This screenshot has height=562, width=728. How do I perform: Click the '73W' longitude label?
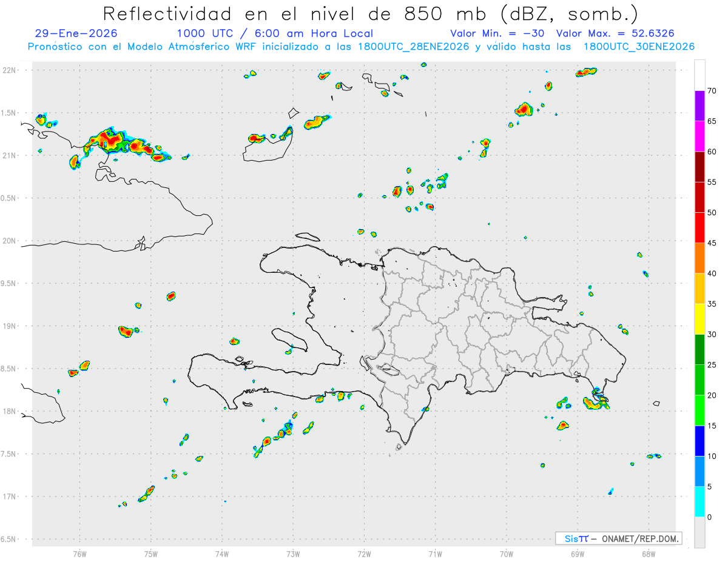293,554
